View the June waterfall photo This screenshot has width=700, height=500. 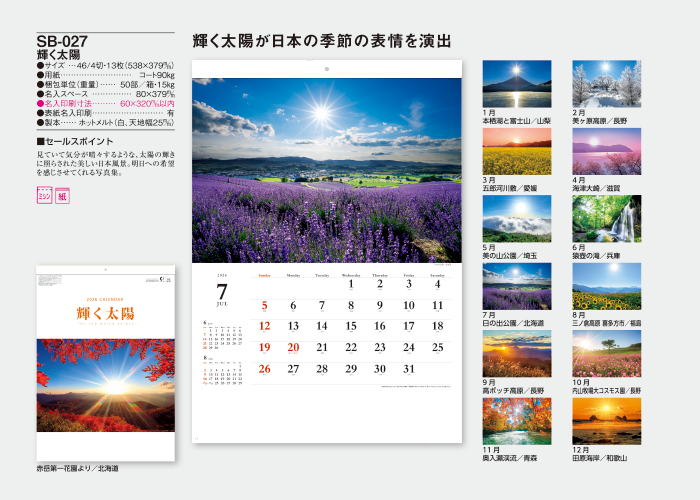click(606, 219)
